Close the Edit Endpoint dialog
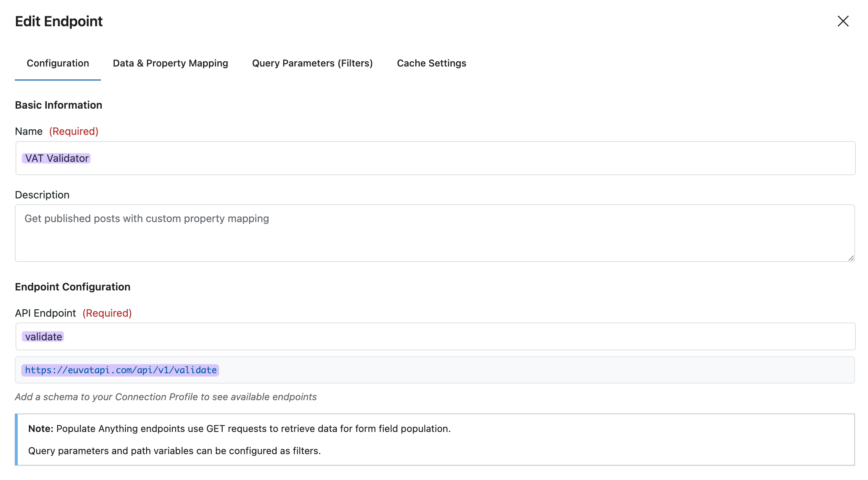868x480 pixels. coord(843,21)
